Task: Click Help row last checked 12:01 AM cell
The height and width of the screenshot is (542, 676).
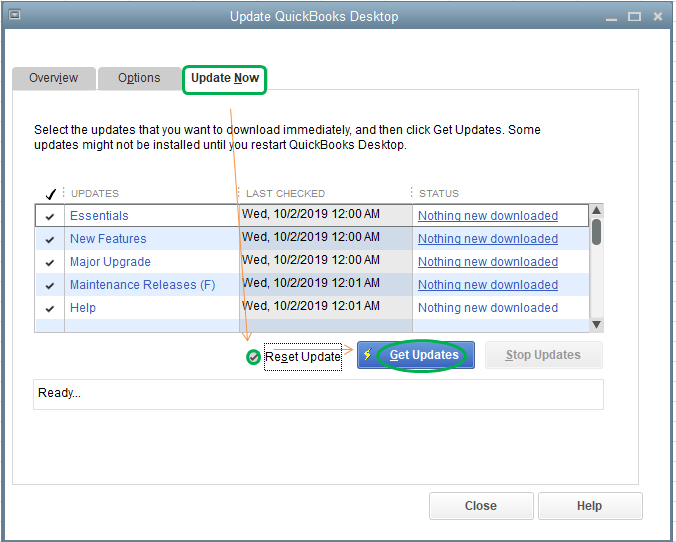Action: point(325,306)
